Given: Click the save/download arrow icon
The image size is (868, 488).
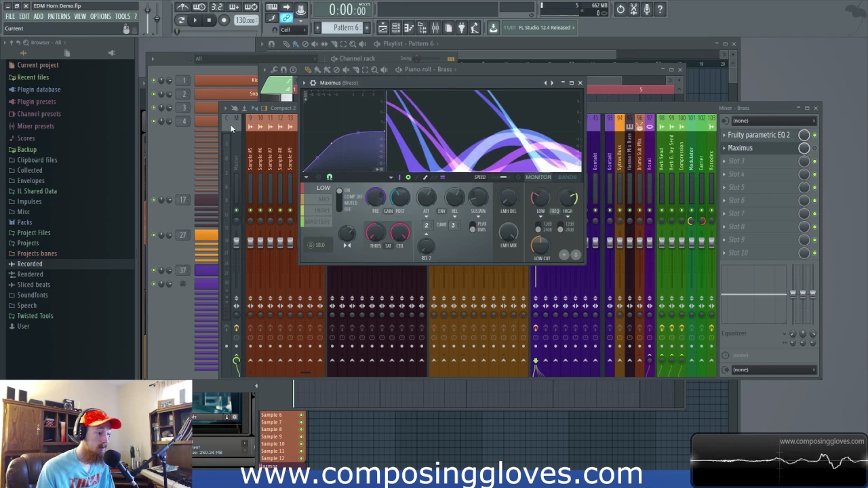Looking at the screenshot, I should pyautogui.click(x=493, y=28).
